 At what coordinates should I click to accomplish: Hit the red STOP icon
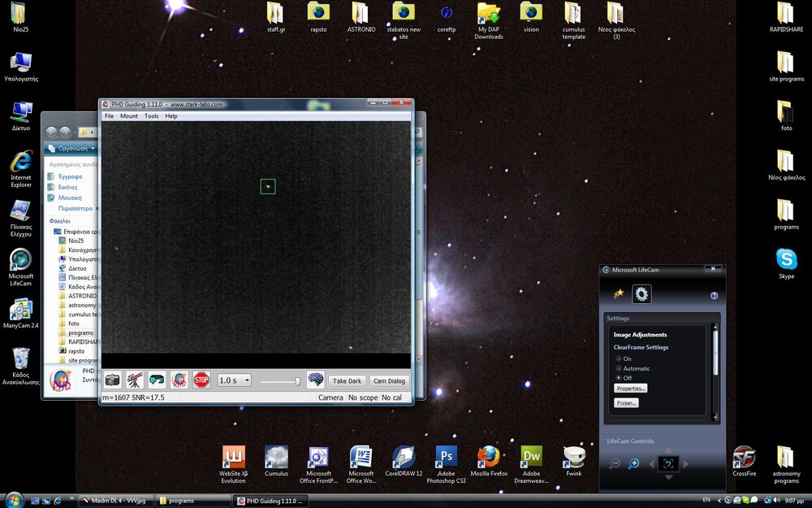201,380
